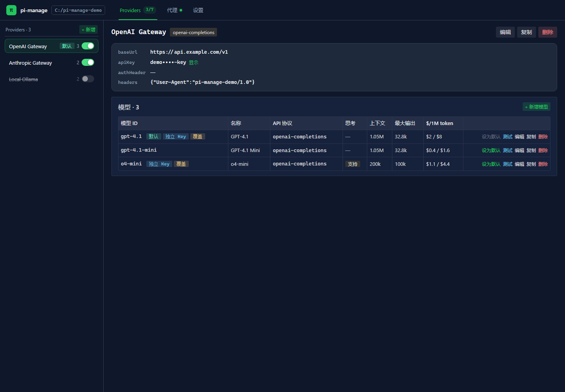Delete the gpt-4.1-mini model row
The width and height of the screenshot is (565, 392).
click(x=543, y=151)
